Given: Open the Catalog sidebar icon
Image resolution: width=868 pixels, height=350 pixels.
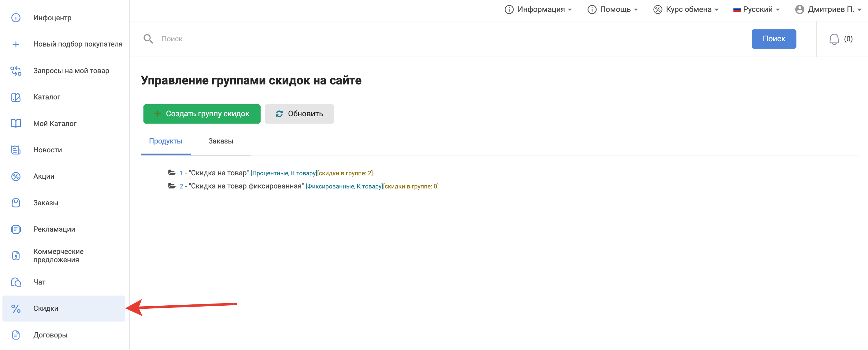Looking at the screenshot, I should (x=16, y=97).
